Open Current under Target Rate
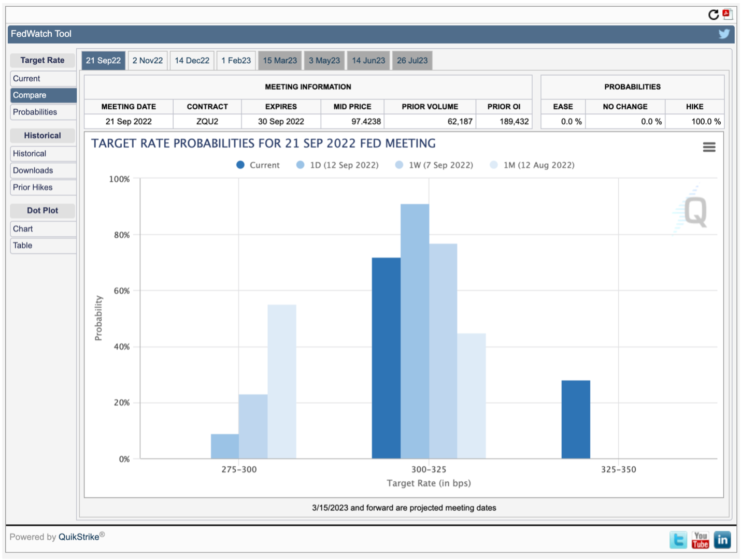This screenshot has height=560, width=741. point(43,79)
